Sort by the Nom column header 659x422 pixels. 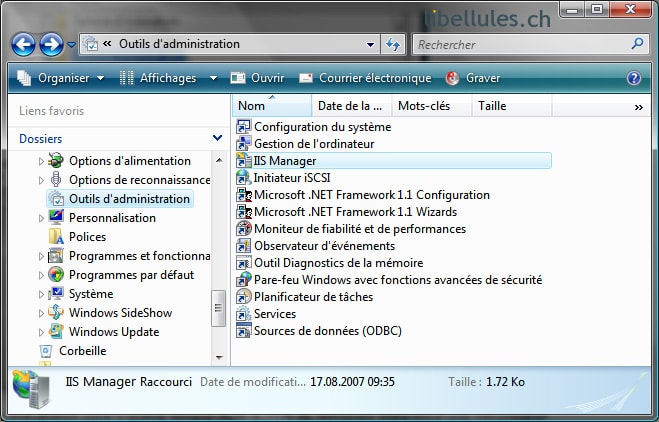tap(272, 106)
